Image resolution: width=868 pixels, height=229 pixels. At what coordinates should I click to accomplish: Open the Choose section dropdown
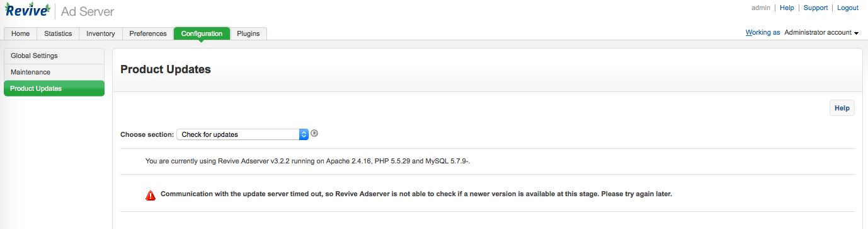pos(243,134)
